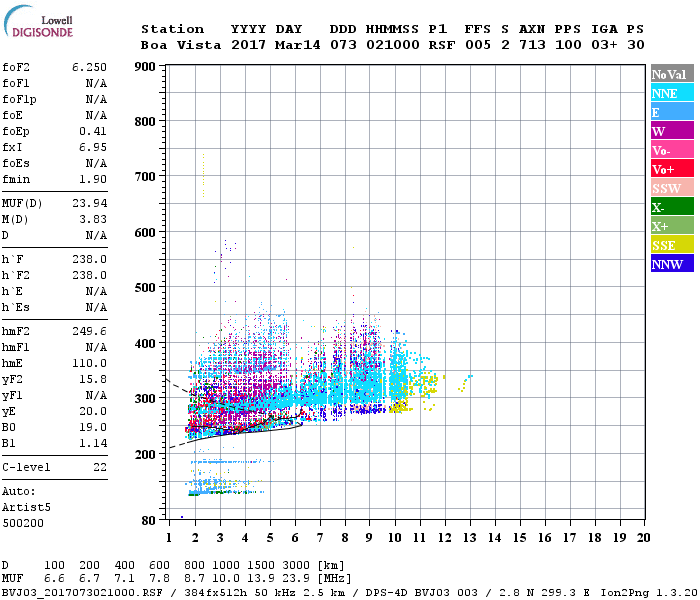This screenshot has height=600, width=700.
Task: Select the NoVal gray legend swatch
Action: [671, 74]
